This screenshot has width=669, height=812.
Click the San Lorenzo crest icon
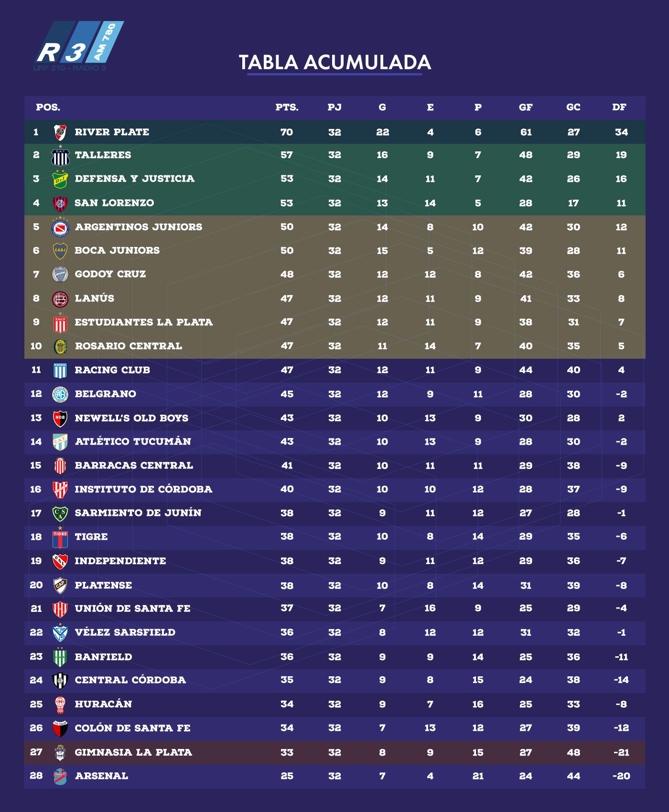(x=60, y=203)
